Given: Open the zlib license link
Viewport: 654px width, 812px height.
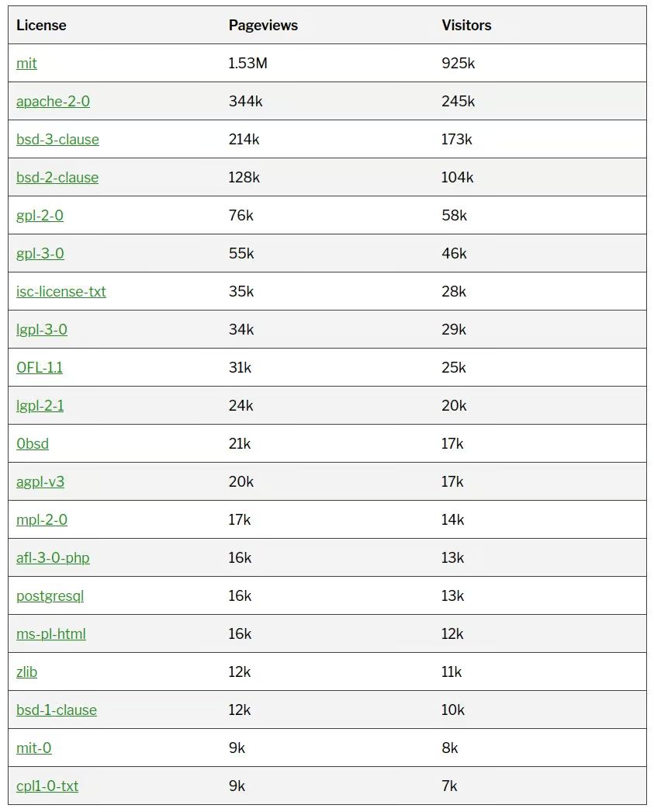Looking at the screenshot, I should click(26, 672).
